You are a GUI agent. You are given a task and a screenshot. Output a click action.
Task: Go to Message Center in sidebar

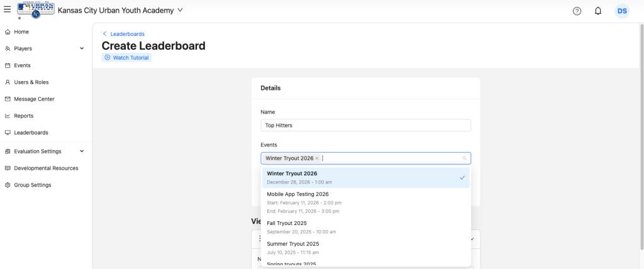tap(34, 99)
